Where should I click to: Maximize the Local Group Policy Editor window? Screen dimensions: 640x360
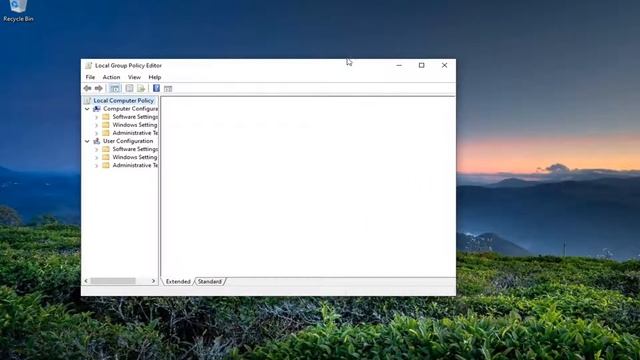click(x=422, y=65)
